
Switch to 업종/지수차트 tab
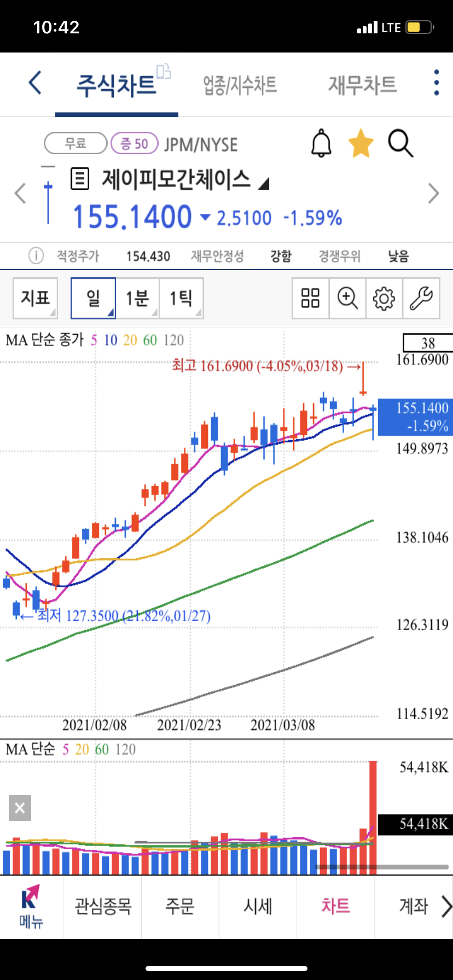240,85
